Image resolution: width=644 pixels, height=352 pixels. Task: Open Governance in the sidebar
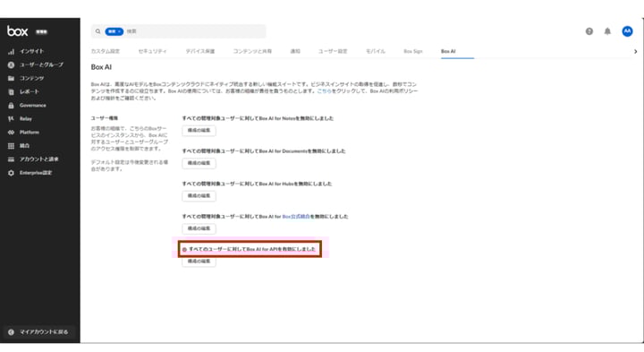27,106
